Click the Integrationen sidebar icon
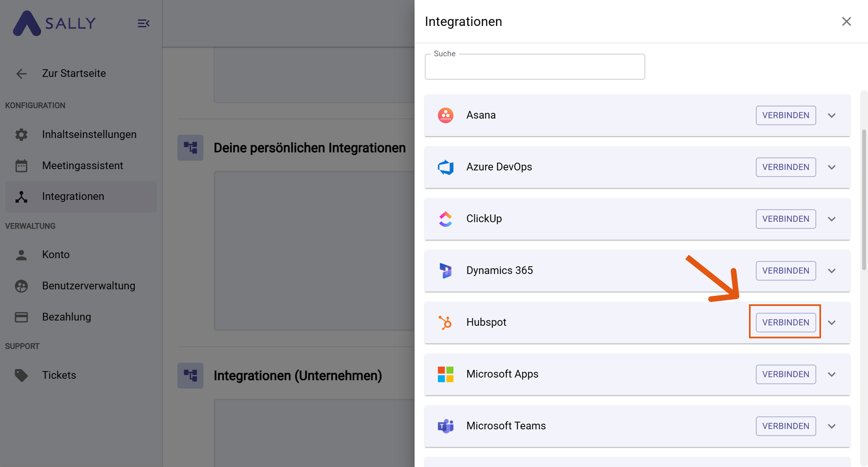 tap(21, 197)
